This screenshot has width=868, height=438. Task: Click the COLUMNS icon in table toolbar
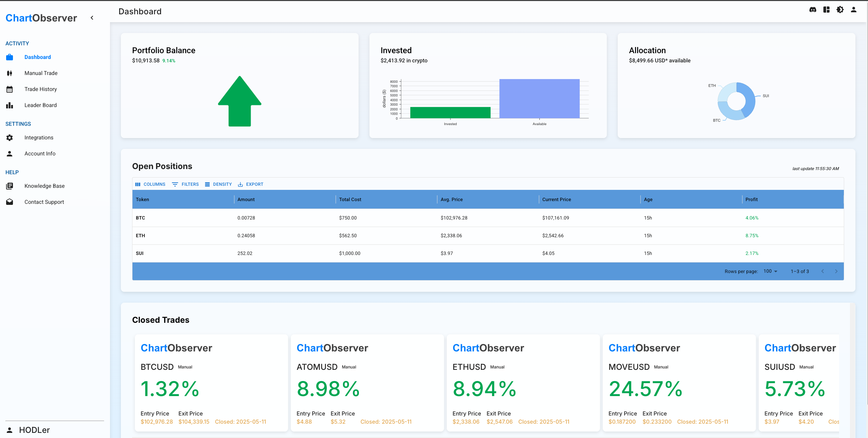tap(138, 184)
